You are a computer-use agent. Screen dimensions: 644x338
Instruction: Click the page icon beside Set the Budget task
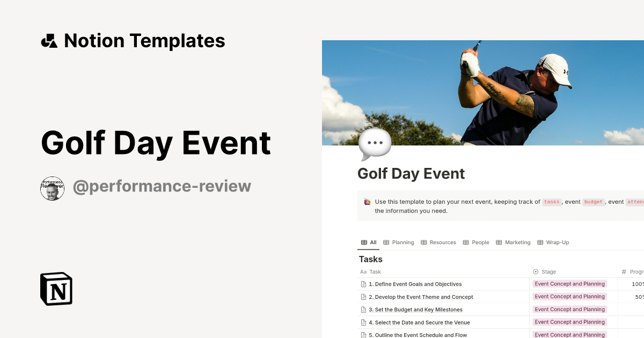tap(363, 310)
